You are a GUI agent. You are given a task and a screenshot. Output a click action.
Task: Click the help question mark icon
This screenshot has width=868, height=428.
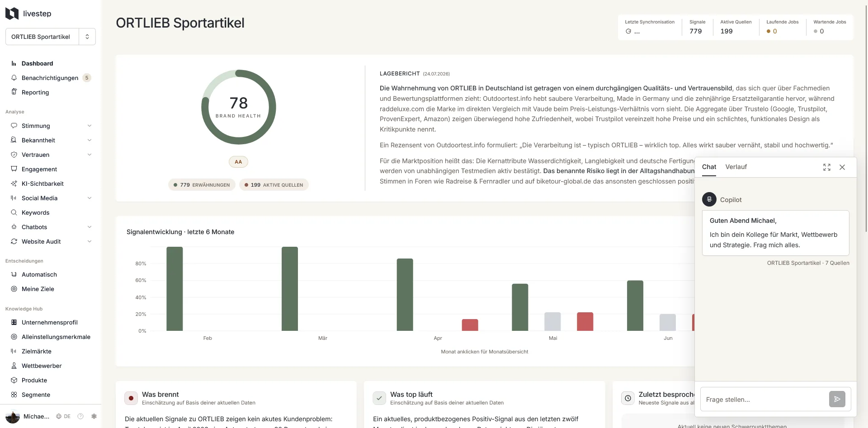[x=80, y=416]
